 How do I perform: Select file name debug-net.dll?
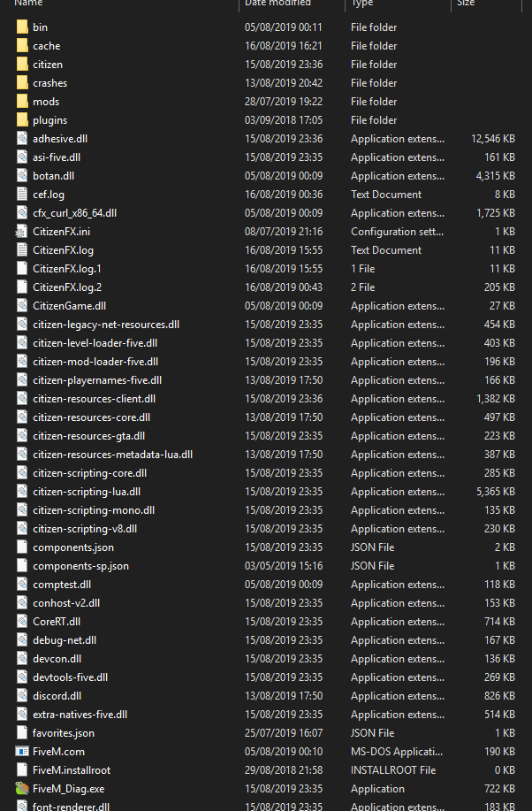tap(65, 640)
